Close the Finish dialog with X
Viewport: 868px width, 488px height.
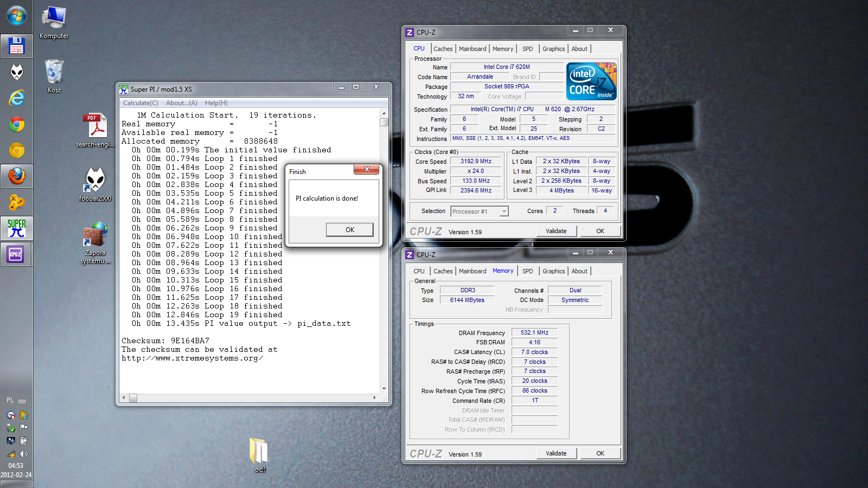(367, 170)
